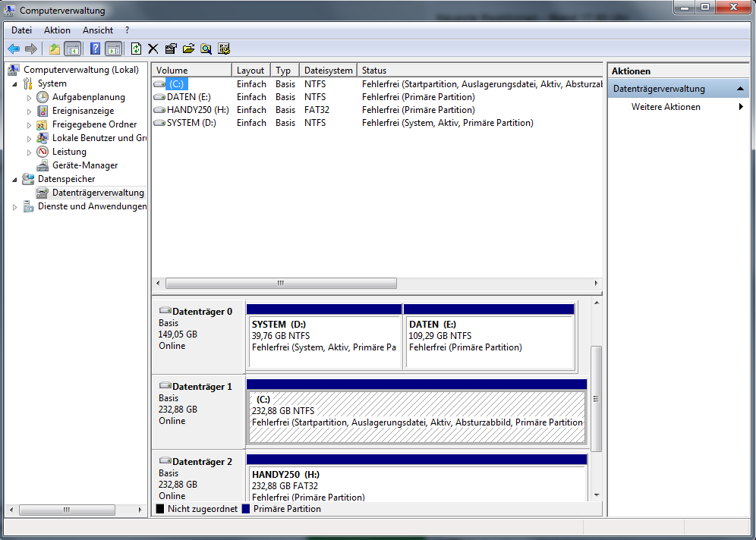Sort by the Dateisystem column header
756x540 pixels.
[x=328, y=71]
